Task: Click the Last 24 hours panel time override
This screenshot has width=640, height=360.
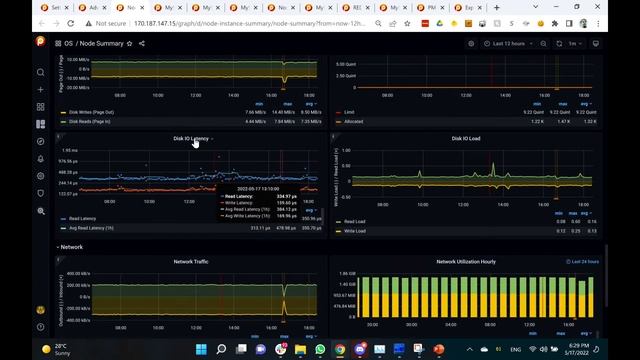Action: (x=583, y=262)
